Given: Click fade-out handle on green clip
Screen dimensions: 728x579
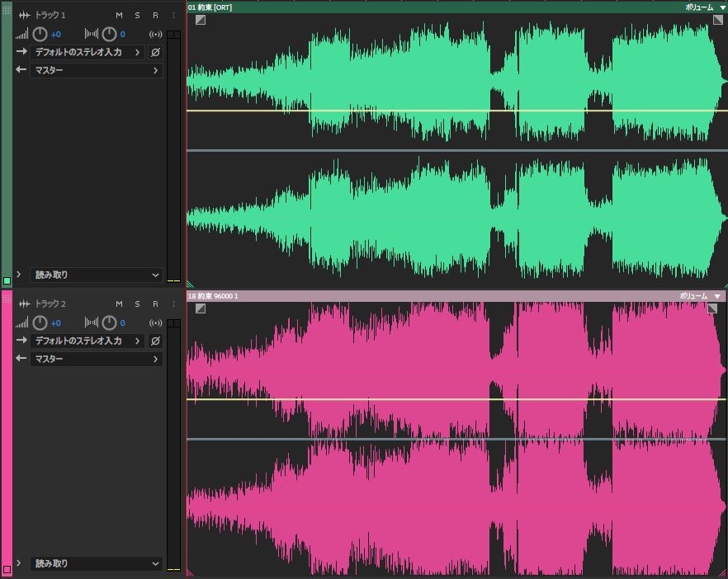Looking at the screenshot, I should pyautogui.click(x=718, y=20).
